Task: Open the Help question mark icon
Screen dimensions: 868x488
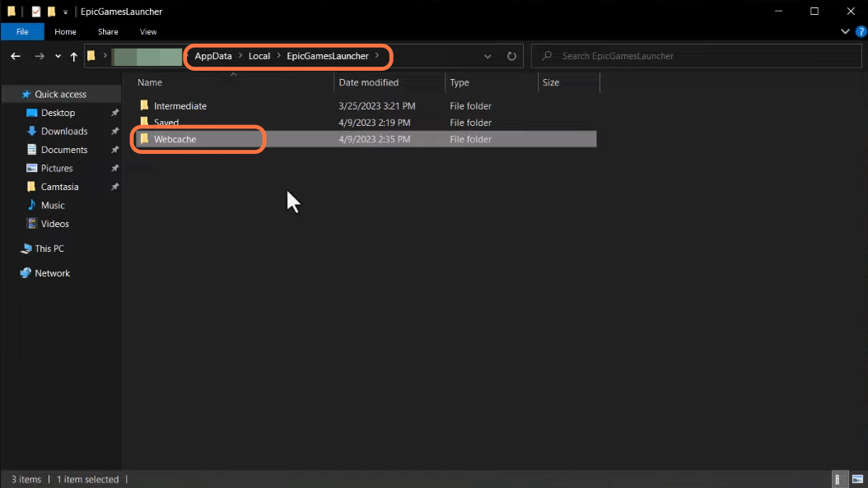Action: [861, 31]
